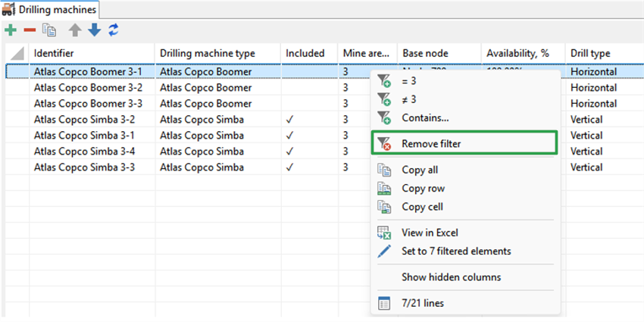Click the blue pencil set-value icon
The width and height of the screenshot is (644, 322).
tap(384, 251)
